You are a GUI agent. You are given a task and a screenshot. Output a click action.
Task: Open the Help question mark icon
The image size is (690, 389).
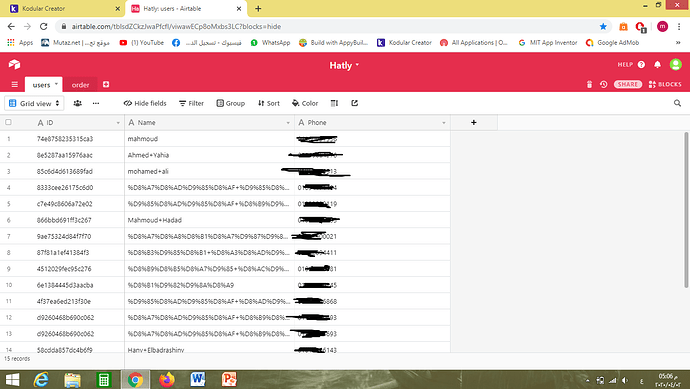[641, 65]
